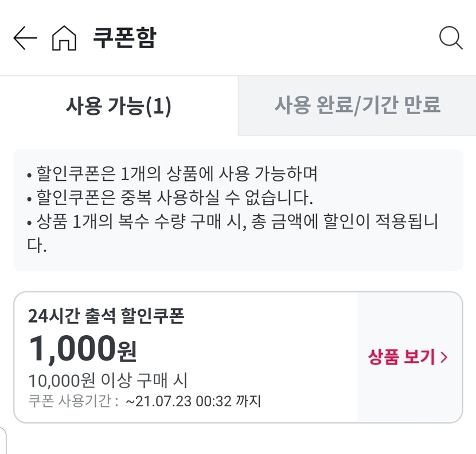The height and width of the screenshot is (454, 476).
Task: Tap the 쿠폰 사용기간 label
Action: point(72,401)
